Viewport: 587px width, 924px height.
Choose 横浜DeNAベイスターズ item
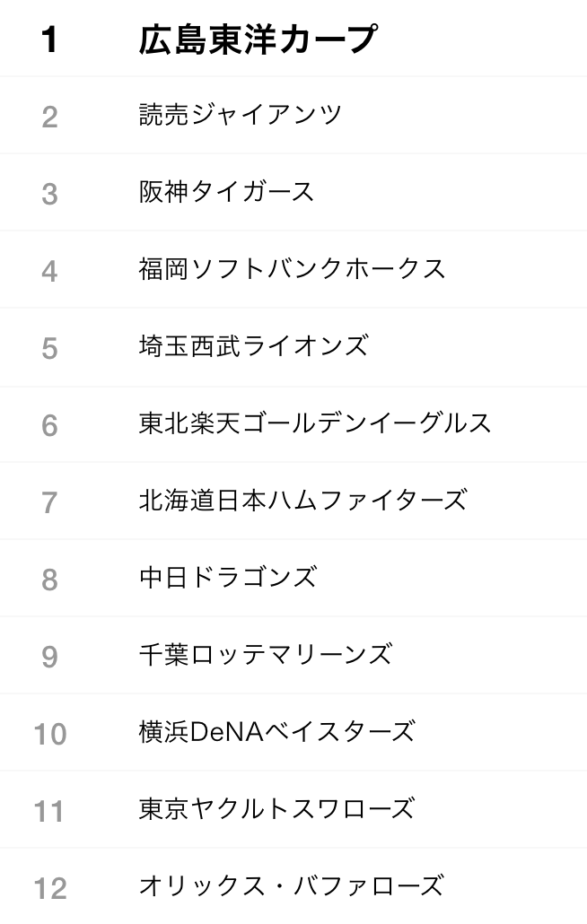[x=277, y=732]
